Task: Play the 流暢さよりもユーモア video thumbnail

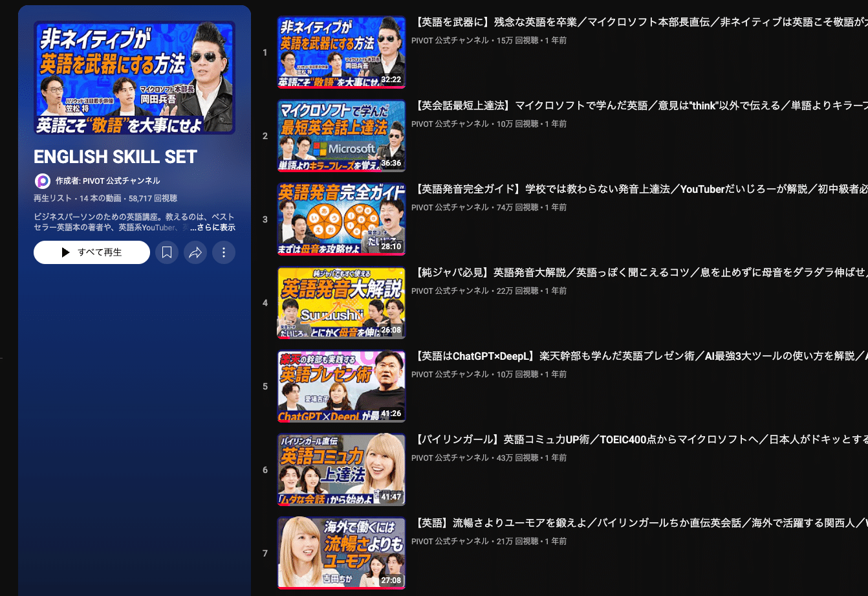Action: click(341, 553)
